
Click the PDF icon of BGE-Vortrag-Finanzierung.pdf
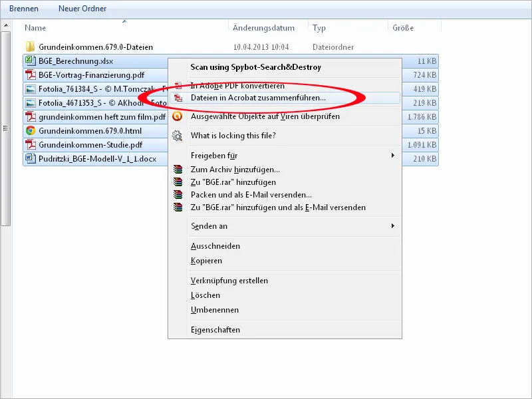pos(31,74)
